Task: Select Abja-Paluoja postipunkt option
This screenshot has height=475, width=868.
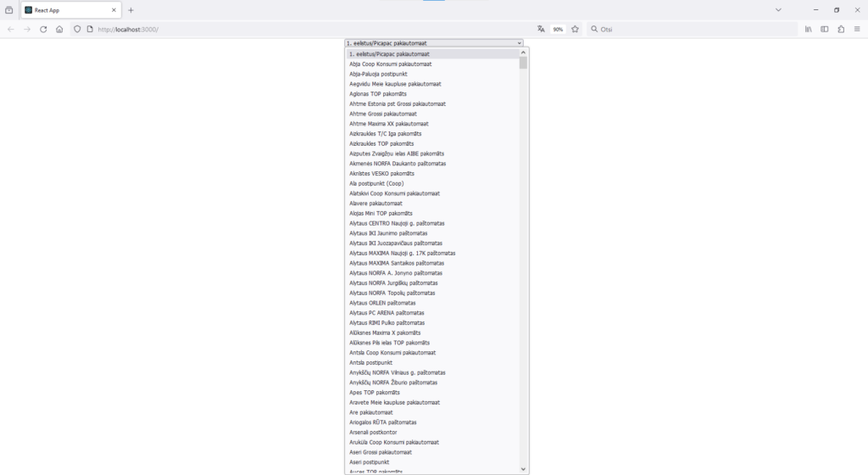Action: [432, 74]
